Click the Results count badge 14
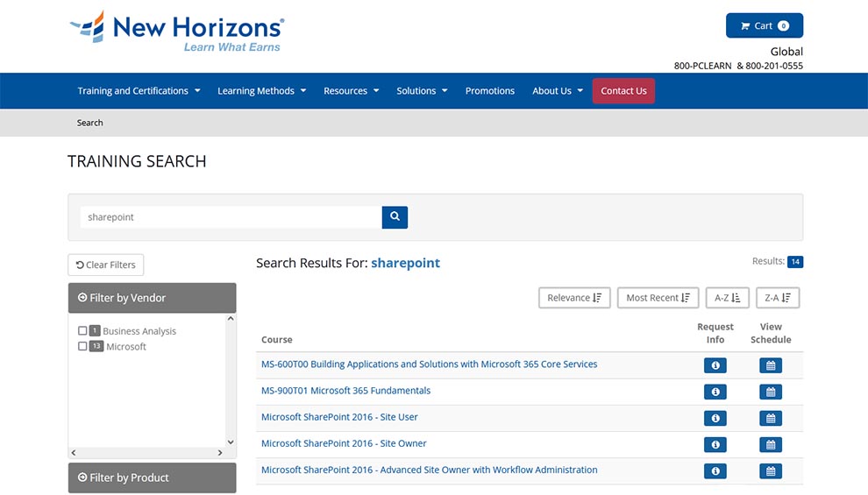Image resolution: width=868 pixels, height=495 pixels. point(795,262)
